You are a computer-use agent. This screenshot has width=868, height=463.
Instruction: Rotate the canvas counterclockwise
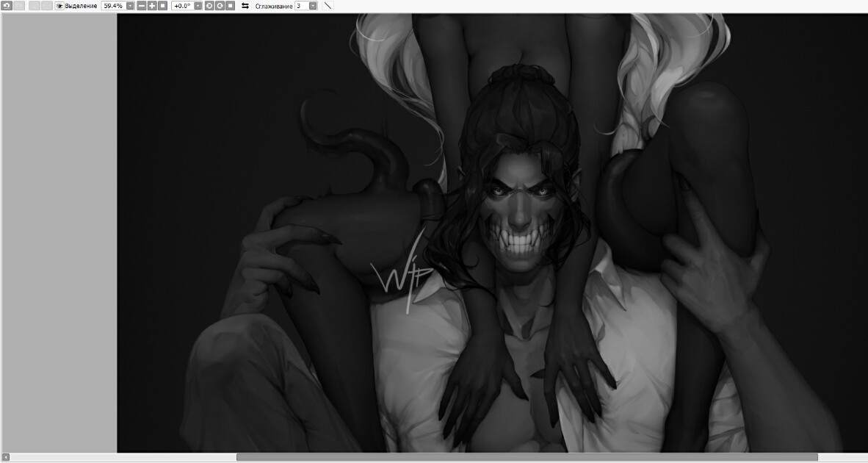(x=209, y=6)
